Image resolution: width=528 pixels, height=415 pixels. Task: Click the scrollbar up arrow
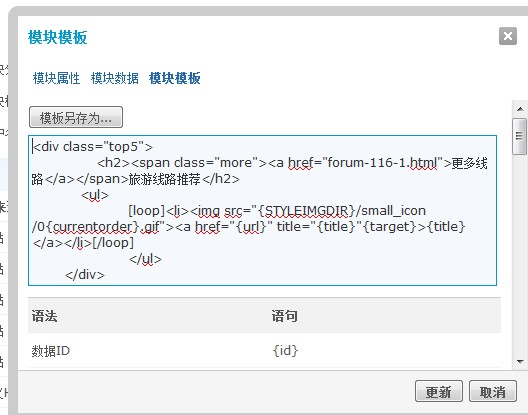(x=520, y=109)
